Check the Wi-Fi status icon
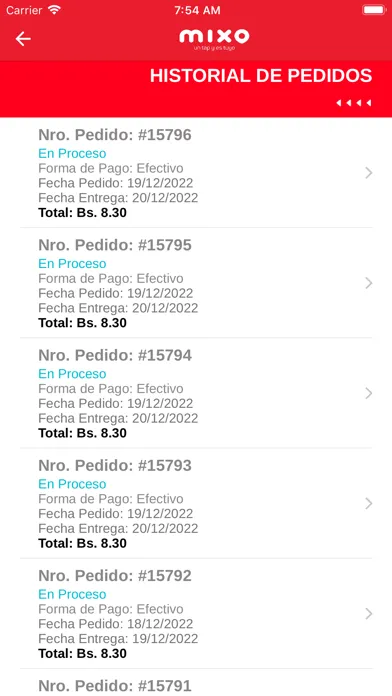 54,10
